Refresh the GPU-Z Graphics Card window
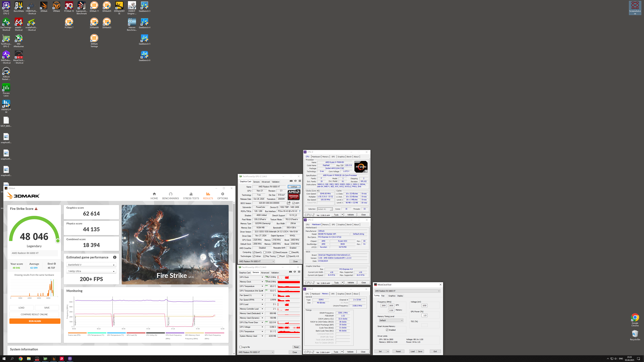Image resolution: width=644 pixels, height=362 pixels. (x=295, y=181)
